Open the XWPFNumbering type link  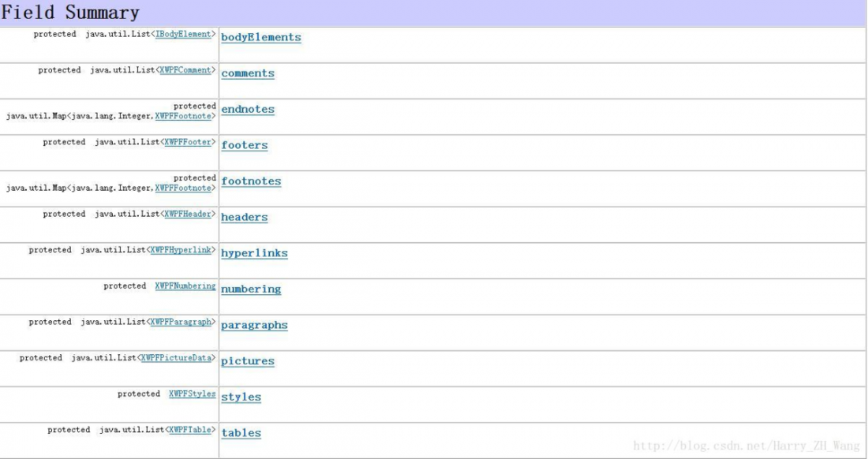185,285
